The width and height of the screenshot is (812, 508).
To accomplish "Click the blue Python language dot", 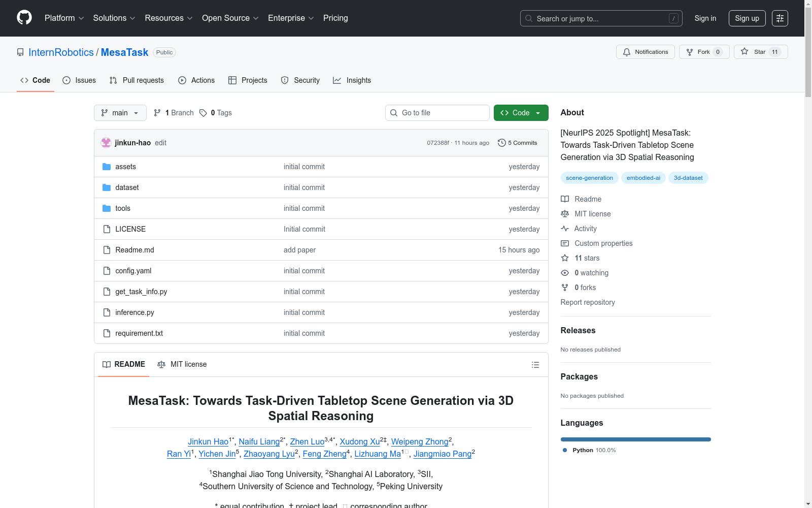I will coord(565,450).
